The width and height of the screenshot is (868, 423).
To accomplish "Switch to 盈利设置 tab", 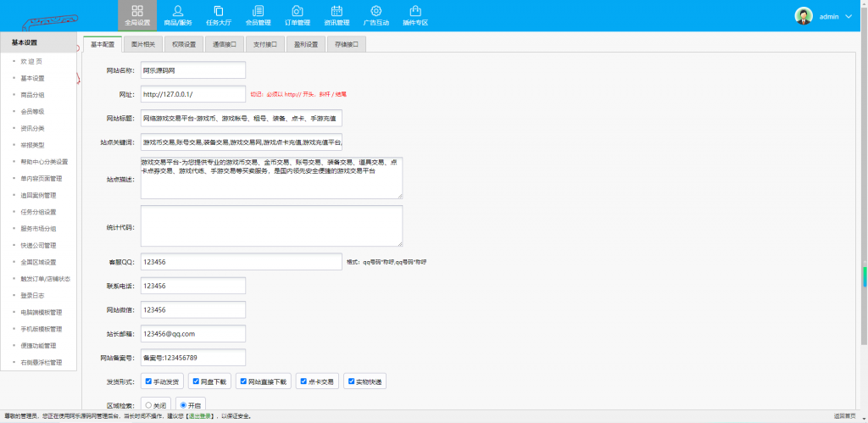I will 306,45.
